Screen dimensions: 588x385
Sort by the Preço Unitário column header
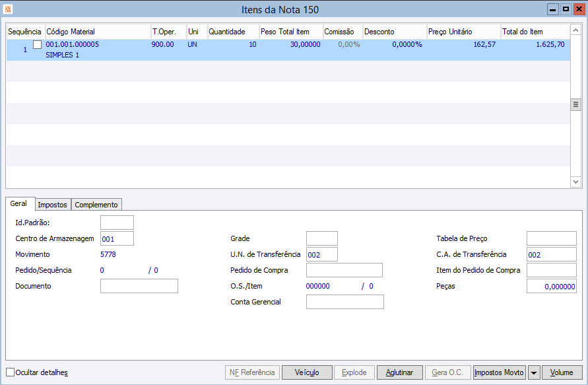(463, 32)
